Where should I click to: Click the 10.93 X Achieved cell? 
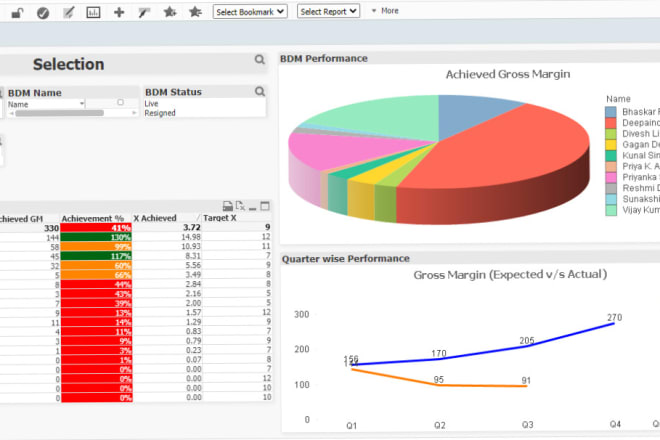tap(168, 246)
